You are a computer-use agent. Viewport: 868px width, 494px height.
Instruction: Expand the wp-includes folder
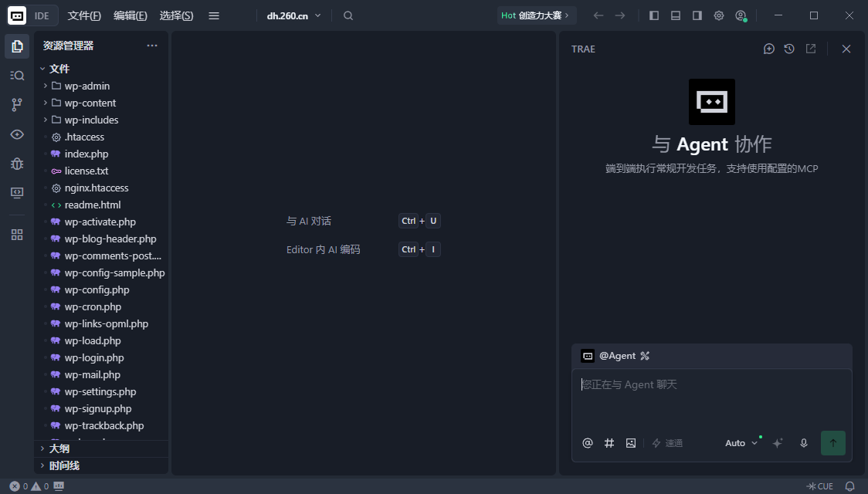(102, 120)
